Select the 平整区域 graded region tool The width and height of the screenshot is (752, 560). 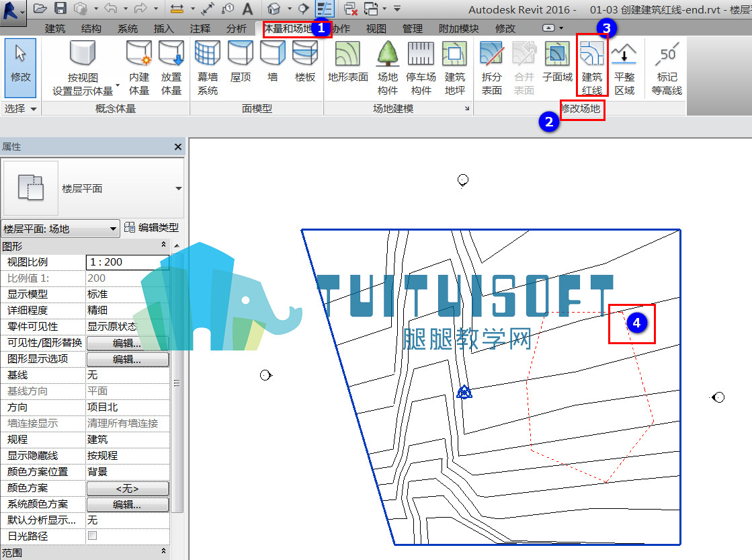click(x=624, y=68)
